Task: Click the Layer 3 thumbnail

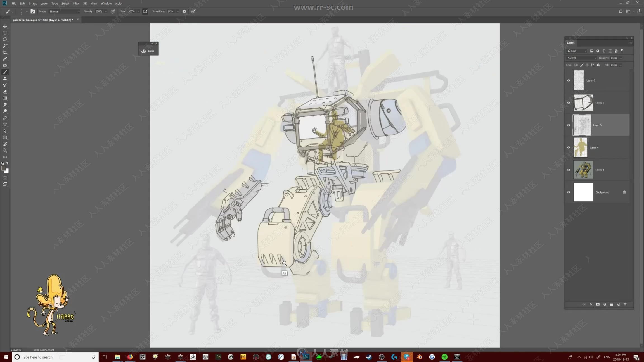Action: [583, 103]
